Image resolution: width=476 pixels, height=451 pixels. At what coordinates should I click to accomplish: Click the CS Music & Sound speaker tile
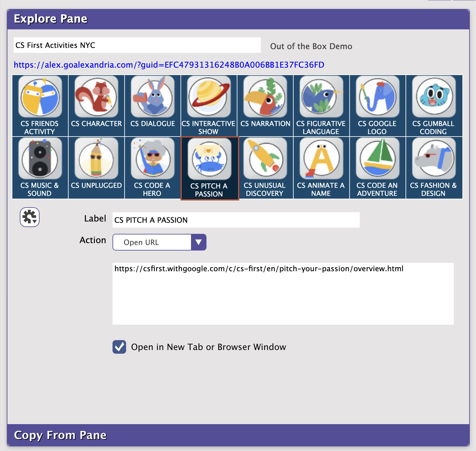(40, 168)
